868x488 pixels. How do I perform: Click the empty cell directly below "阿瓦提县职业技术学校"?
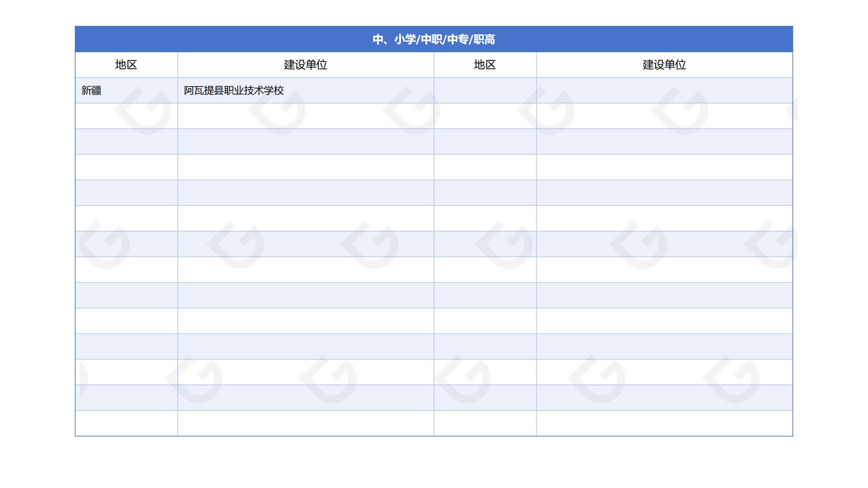(306, 116)
